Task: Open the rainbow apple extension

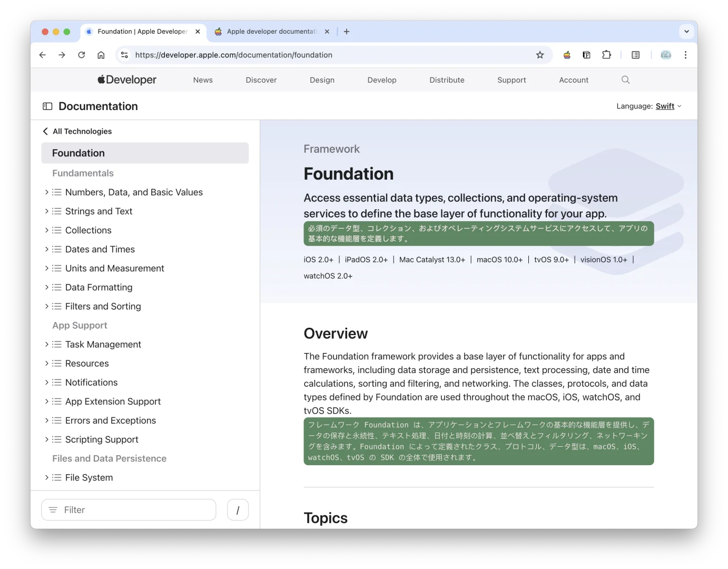Action: pyautogui.click(x=567, y=55)
